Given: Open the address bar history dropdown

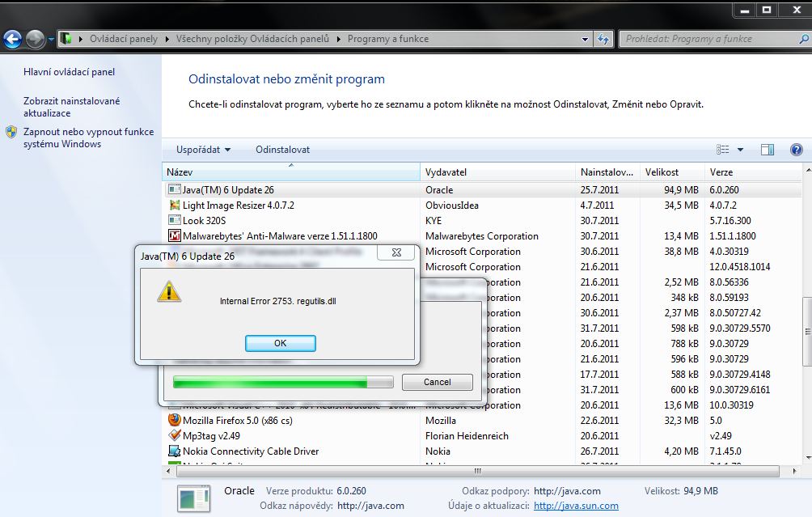Looking at the screenshot, I should click(585, 39).
